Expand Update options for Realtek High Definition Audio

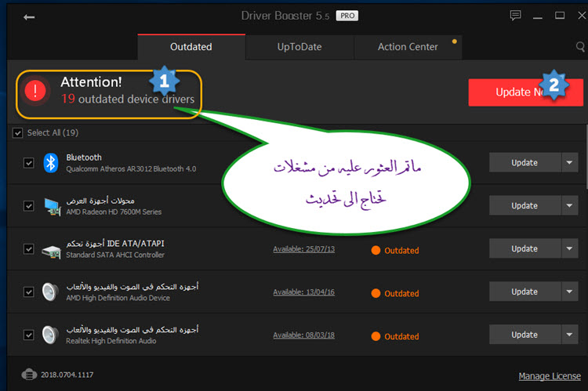click(570, 335)
